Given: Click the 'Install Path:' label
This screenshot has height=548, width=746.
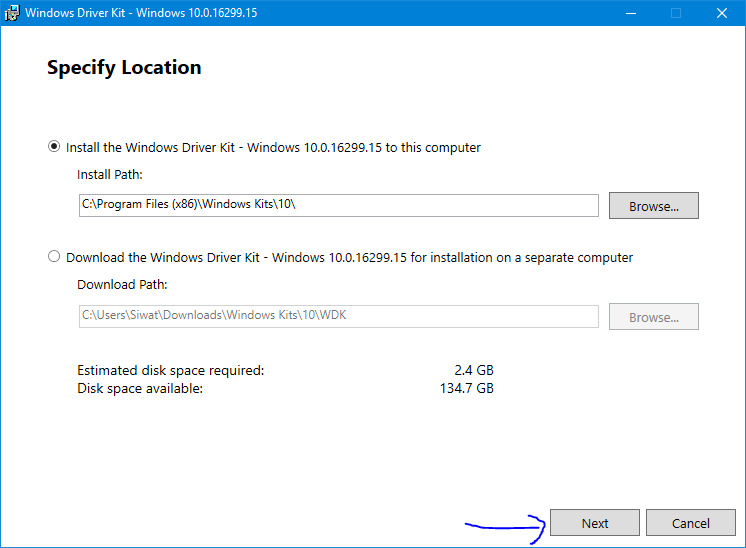Looking at the screenshot, I should [x=110, y=175].
